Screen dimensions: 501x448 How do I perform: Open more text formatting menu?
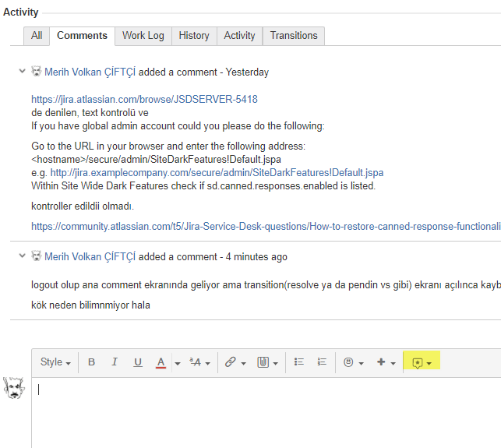tap(199, 362)
